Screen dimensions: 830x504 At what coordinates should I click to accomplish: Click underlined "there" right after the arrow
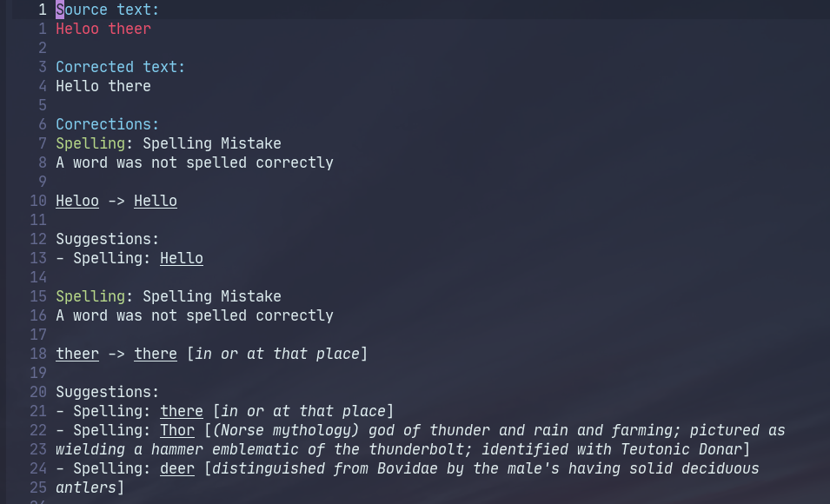[156, 354]
